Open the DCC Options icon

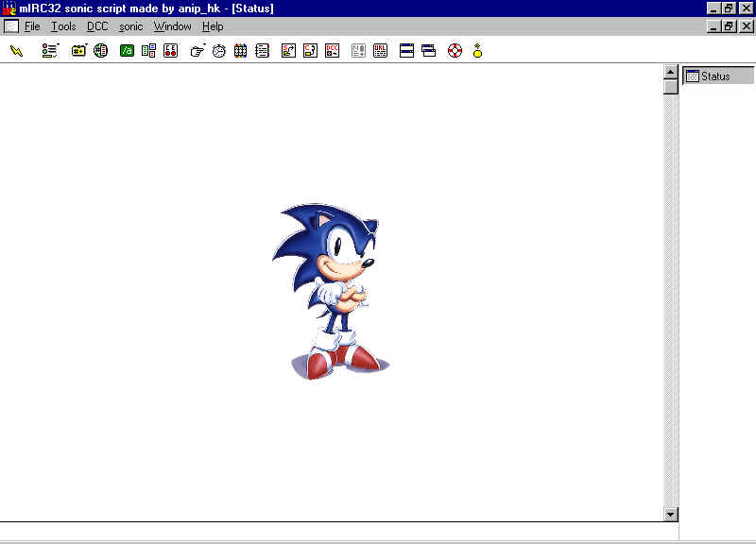click(x=333, y=51)
